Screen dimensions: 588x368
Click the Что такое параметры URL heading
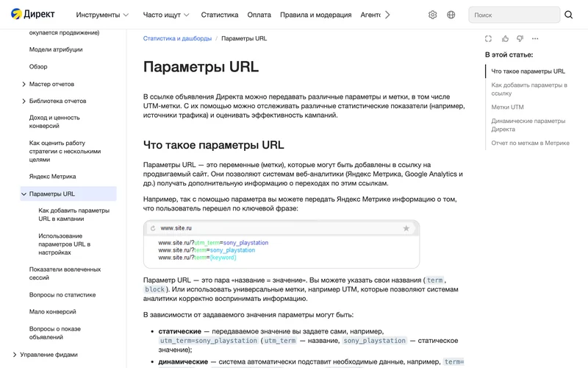[213, 145]
